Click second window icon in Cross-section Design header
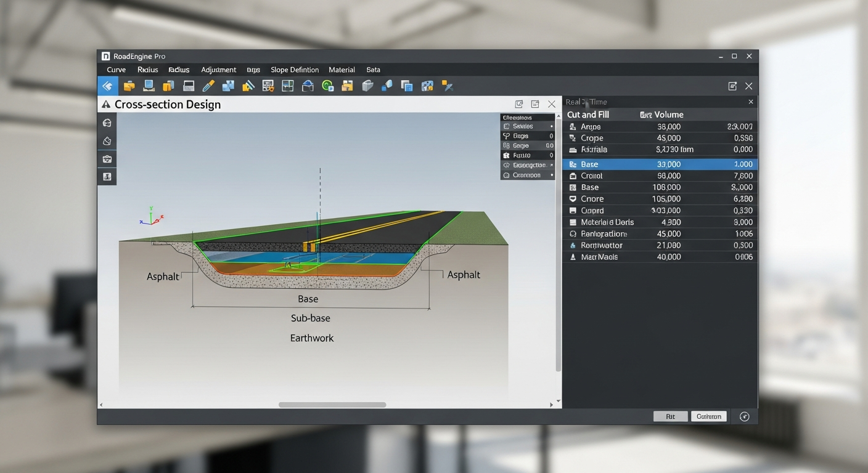 [x=535, y=104]
